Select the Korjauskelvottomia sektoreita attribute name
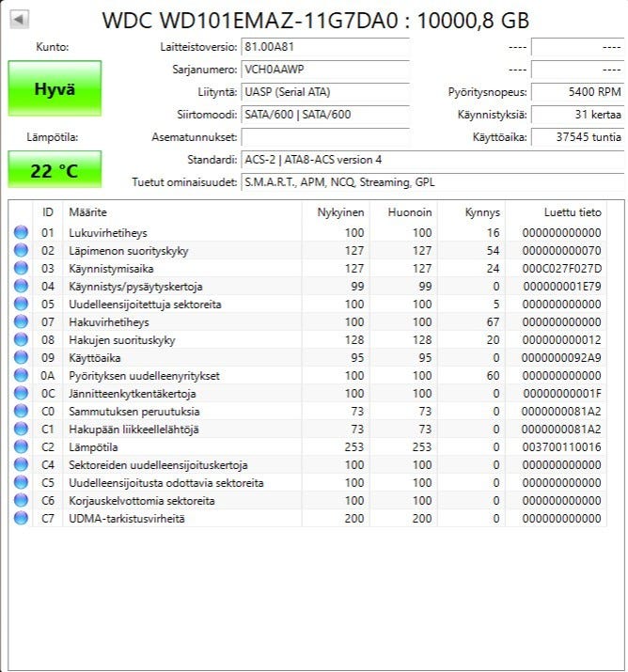 click(142, 501)
